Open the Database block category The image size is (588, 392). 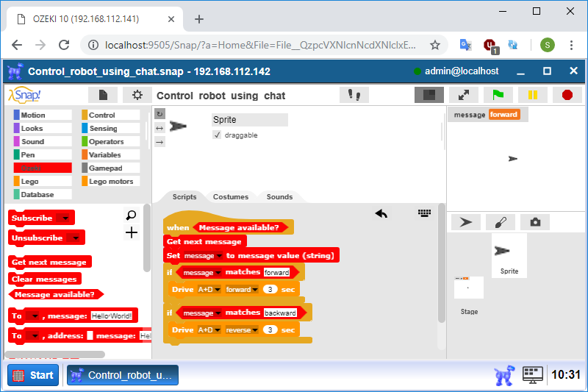pos(43,194)
